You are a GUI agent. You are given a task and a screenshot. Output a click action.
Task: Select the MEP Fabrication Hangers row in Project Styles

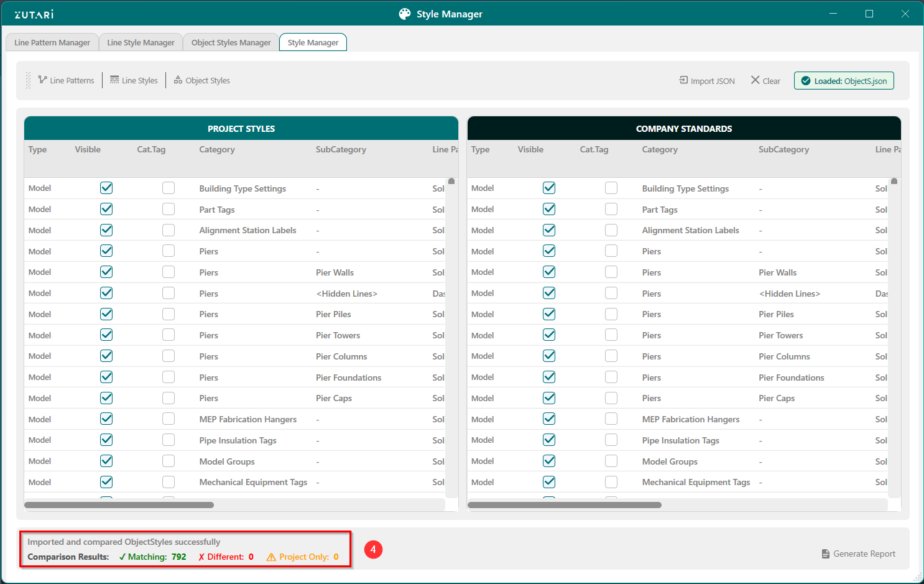[247, 419]
